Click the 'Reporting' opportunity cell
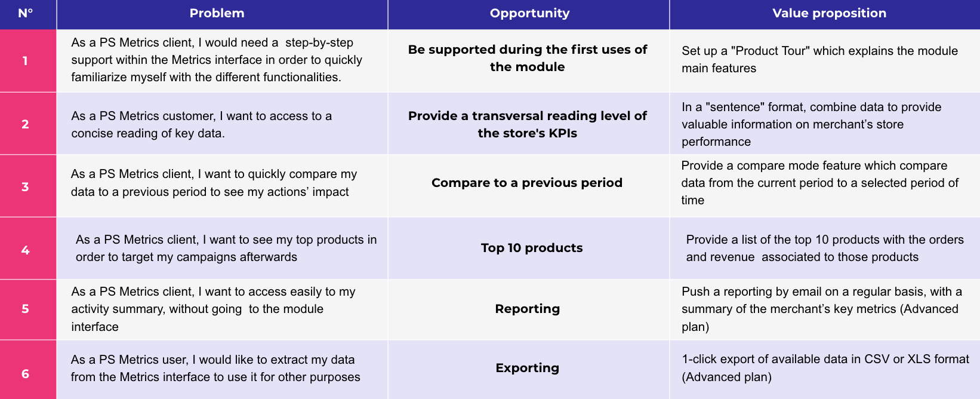The image size is (980, 399). [528, 309]
